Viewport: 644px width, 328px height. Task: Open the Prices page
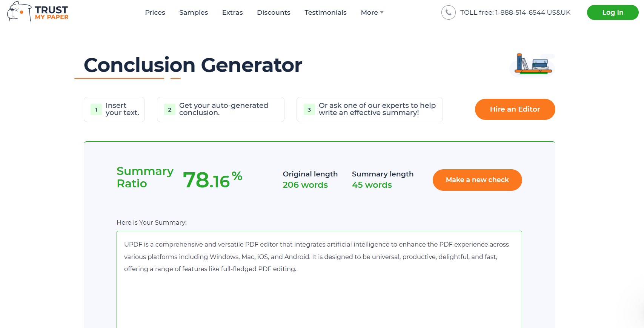(155, 12)
